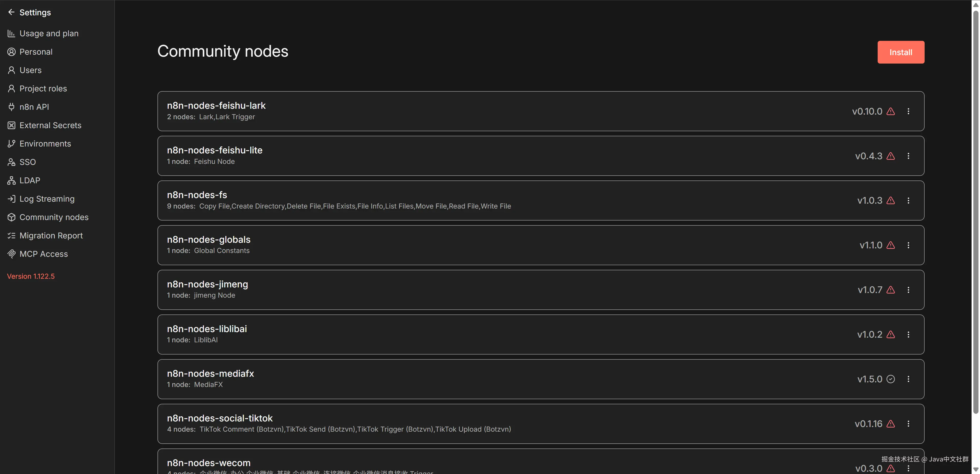The height and width of the screenshot is (474, 980).
Task: Click the Version 1.122.5 link
Action: (31, 276)
